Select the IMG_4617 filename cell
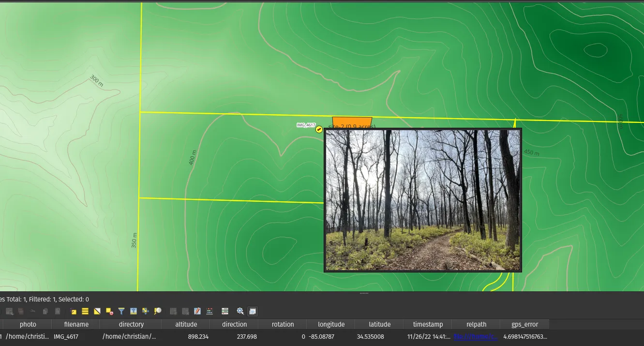The image size is (644, 346). point(66,336)
